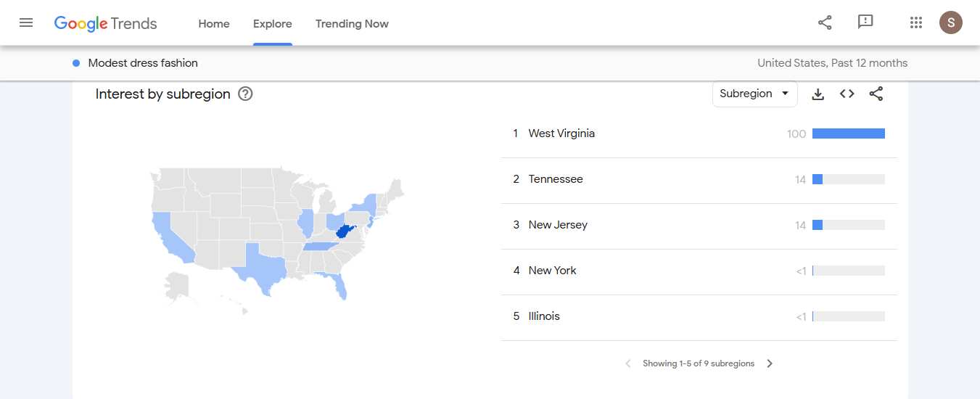The image size is (980, 399).
Task: Click the blue West Virginia interest bar
Action: (849, 133)
